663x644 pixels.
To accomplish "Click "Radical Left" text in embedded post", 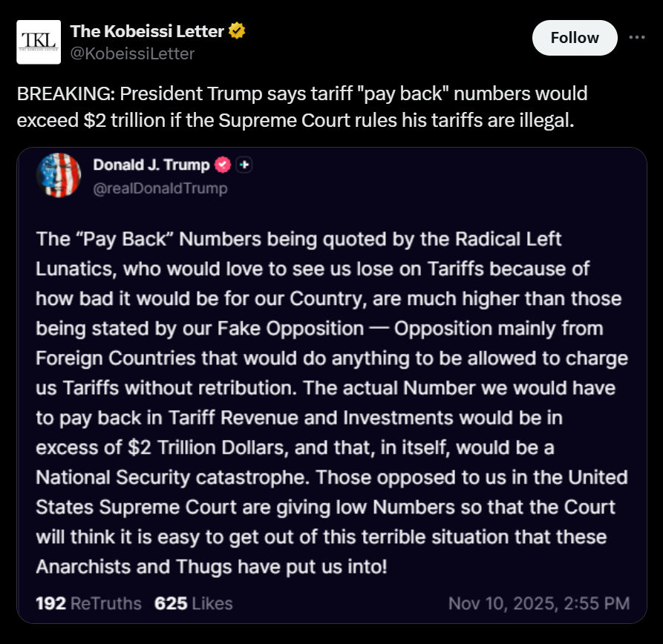I will (x=511, y=239).
